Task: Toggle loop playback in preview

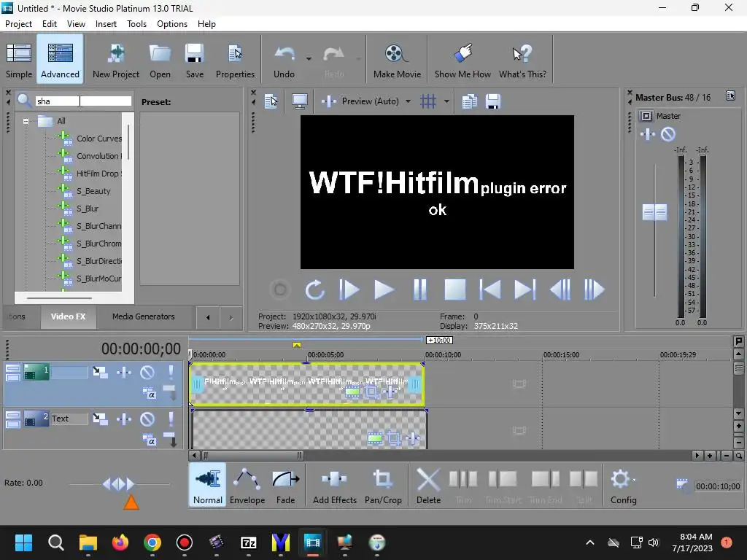Action: [314, 289]
